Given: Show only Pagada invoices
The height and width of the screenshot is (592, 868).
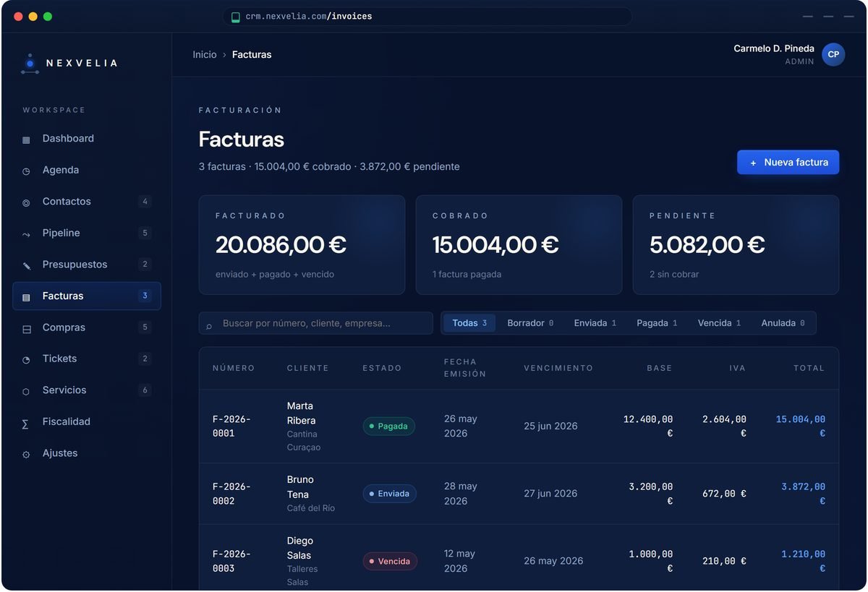Looking at the screenshot, I should [657, 323].
